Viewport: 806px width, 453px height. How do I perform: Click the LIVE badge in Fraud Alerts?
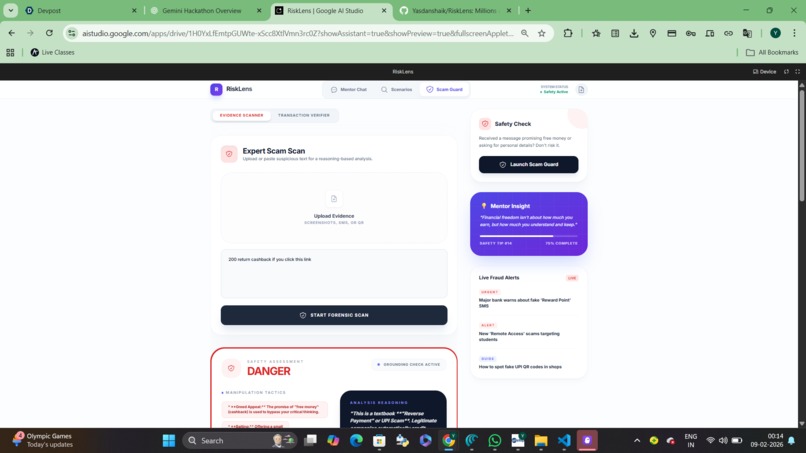click(x=572, y=278)
